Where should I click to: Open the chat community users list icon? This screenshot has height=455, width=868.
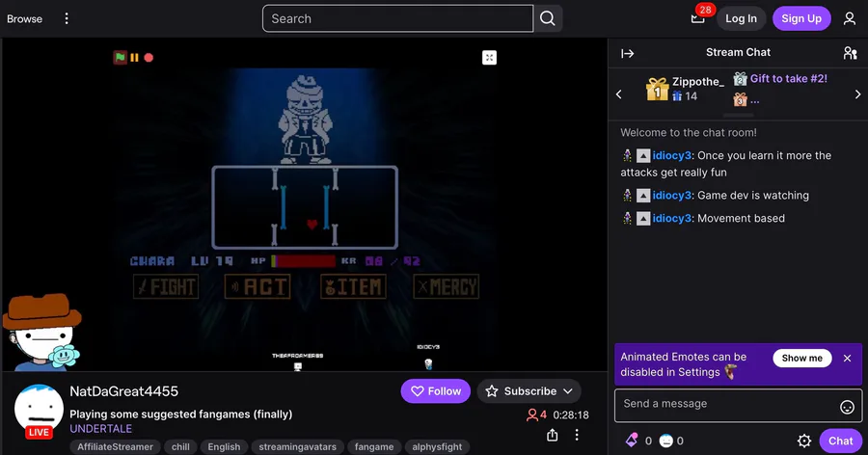[850, 53]
